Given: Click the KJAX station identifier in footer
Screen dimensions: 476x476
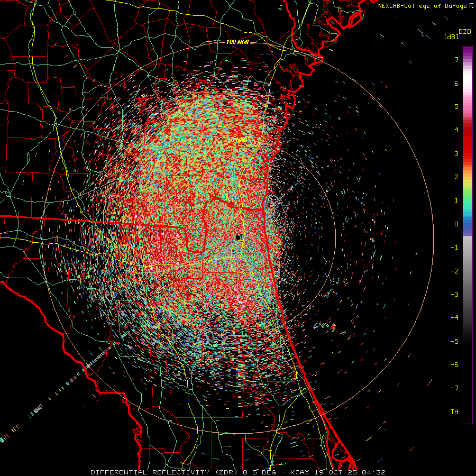Looking at the screenshot, I should click(x=300, y=472).
